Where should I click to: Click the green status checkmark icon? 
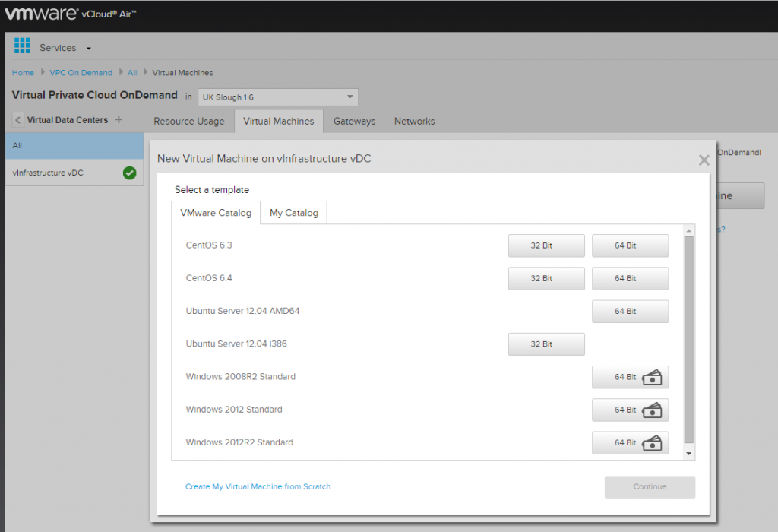(x=129, y=173)
